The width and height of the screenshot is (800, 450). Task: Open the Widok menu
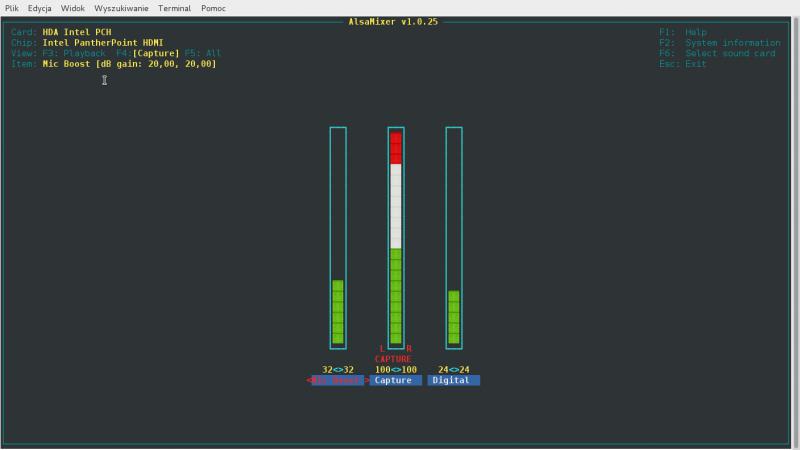click(72, 7)
